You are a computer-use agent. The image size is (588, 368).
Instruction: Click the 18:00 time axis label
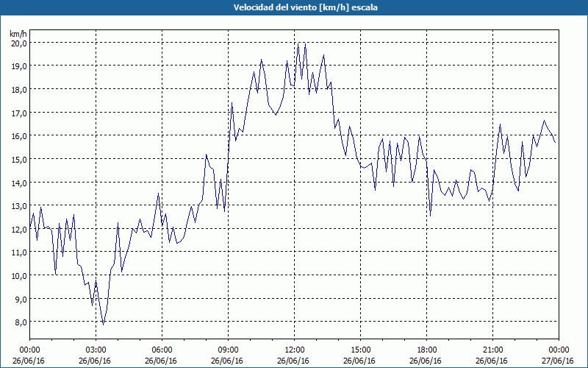427,350
